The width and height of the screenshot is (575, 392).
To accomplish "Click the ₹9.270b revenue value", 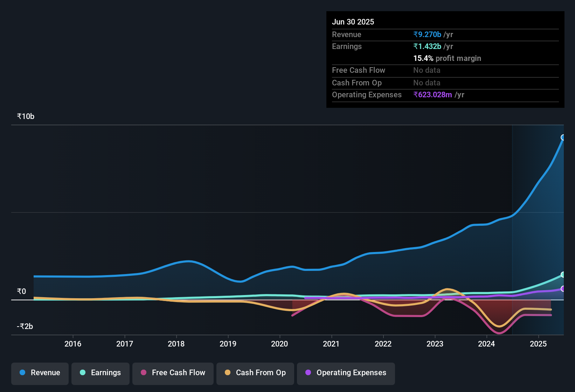I will pyautogui.click(x=427, y=34).
